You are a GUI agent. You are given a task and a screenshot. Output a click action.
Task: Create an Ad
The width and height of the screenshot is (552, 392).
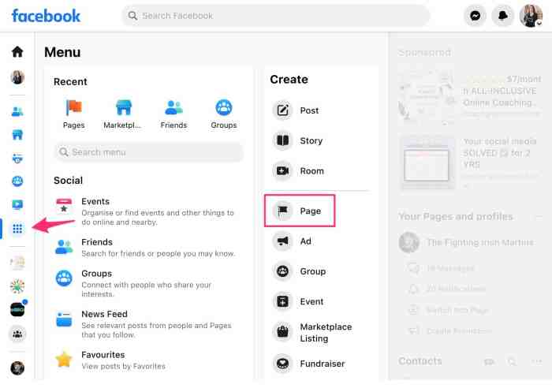pos(320,241)
